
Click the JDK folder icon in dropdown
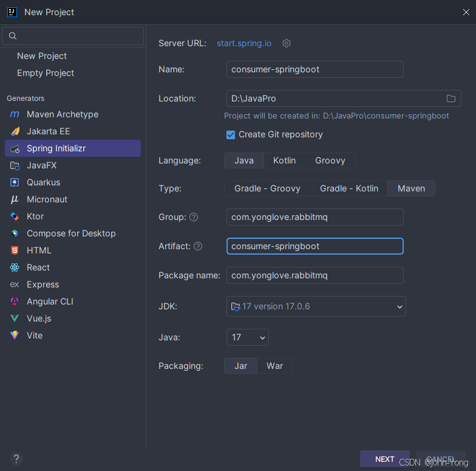point(236,306)
